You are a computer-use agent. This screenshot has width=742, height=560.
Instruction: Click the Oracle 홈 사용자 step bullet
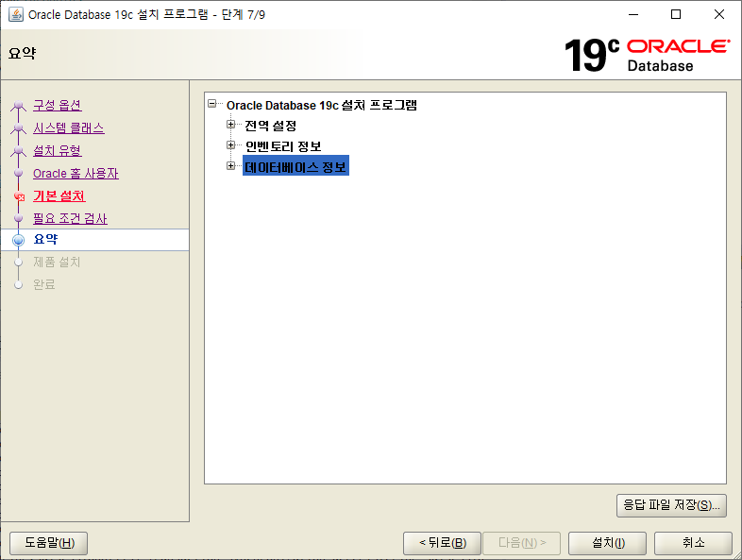click(19, 173)
